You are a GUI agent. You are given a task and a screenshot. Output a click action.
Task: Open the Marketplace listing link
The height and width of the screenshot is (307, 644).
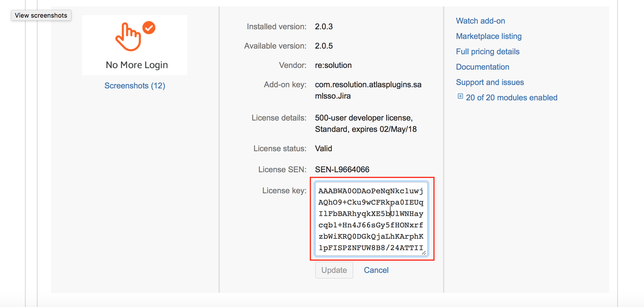[x=489, y=36]
